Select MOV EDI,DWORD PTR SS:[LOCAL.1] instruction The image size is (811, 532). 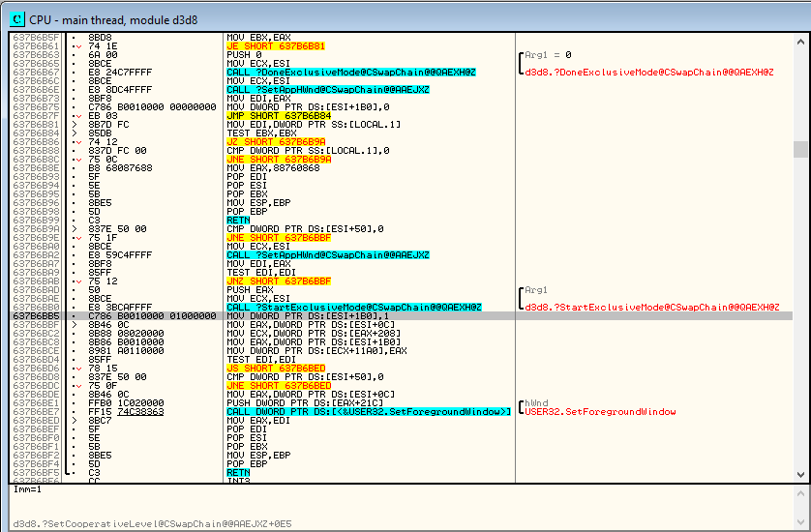314,125
